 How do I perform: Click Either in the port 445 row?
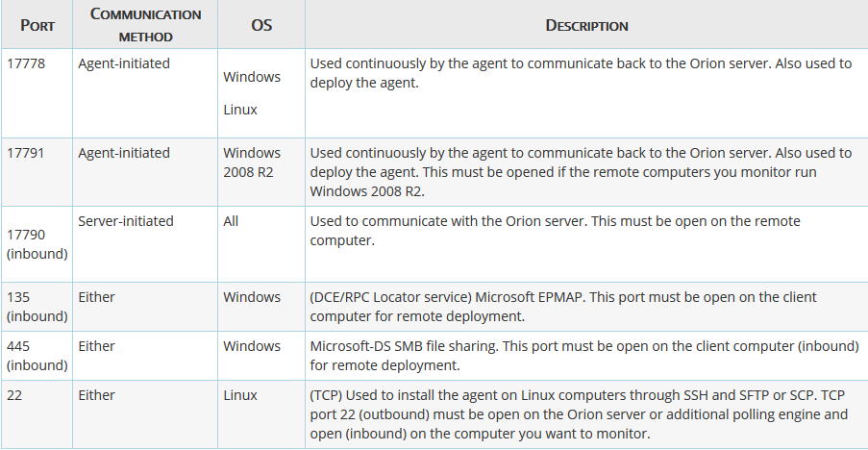click(96, 346)
